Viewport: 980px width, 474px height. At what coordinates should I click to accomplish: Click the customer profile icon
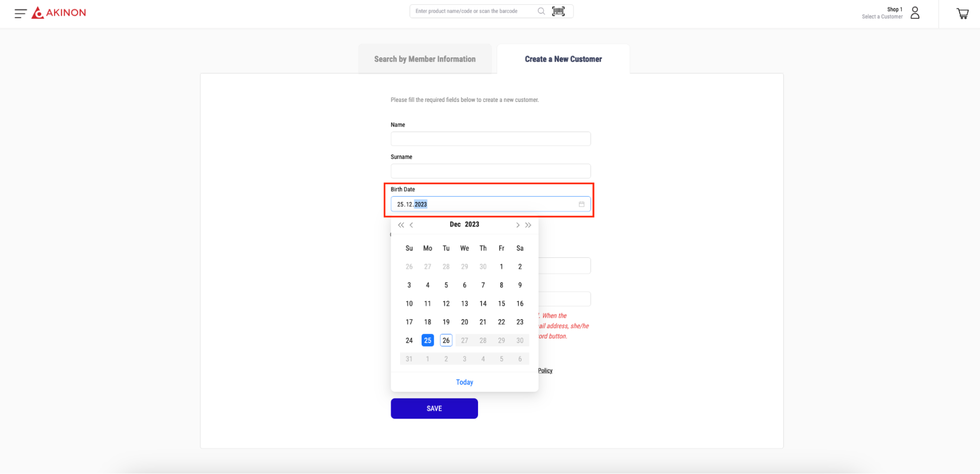point(915,13)
